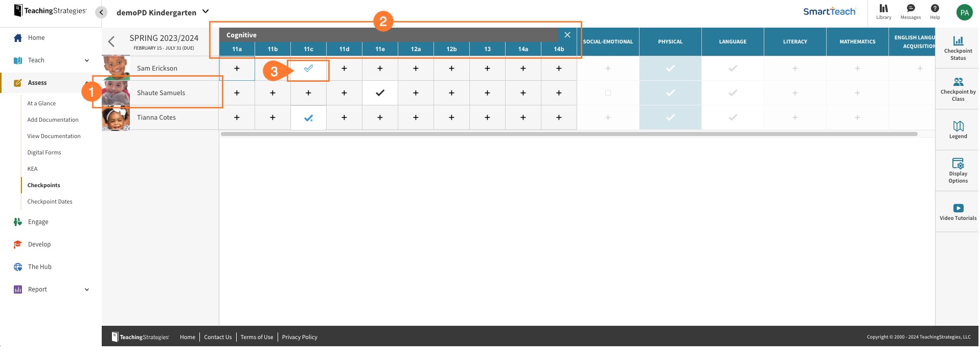The height and width of the screenshot is (358, 980).
Task: Open the Library icon in header
Action: click(x=883, y=11)
